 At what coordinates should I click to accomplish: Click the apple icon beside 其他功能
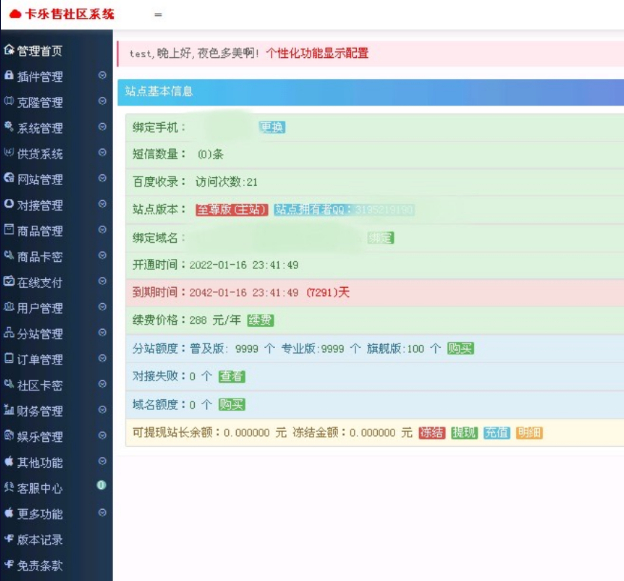tap(9, 461)
